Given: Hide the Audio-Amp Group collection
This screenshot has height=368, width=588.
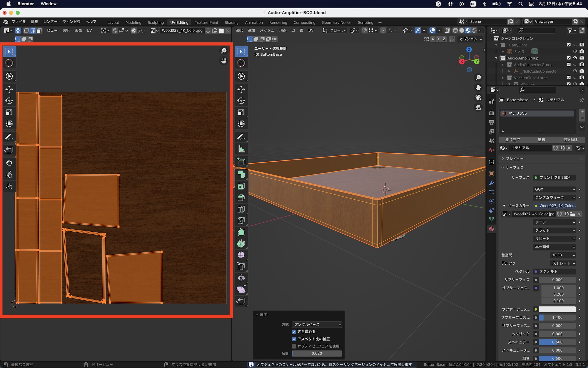Looking at the screenshot, I should pos(575,58).
